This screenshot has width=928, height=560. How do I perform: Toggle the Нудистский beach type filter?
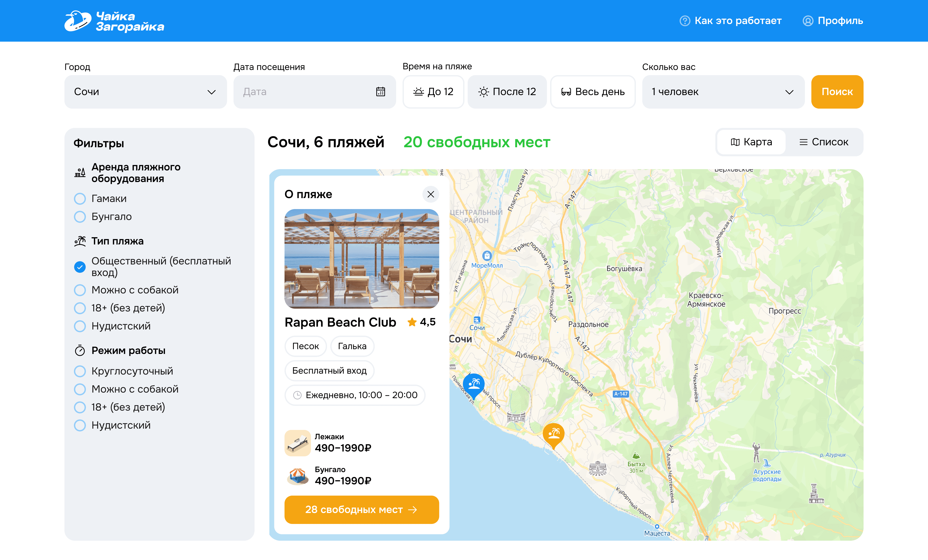80,326
